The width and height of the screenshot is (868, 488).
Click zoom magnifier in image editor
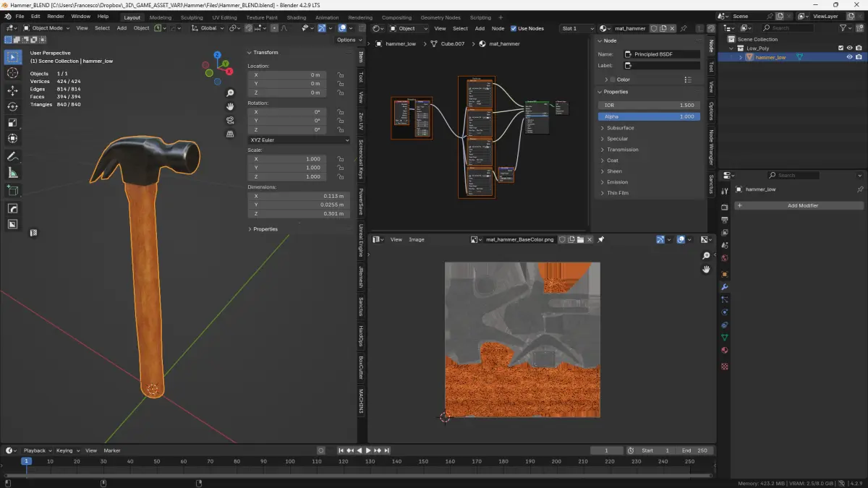tap(707, 256)
